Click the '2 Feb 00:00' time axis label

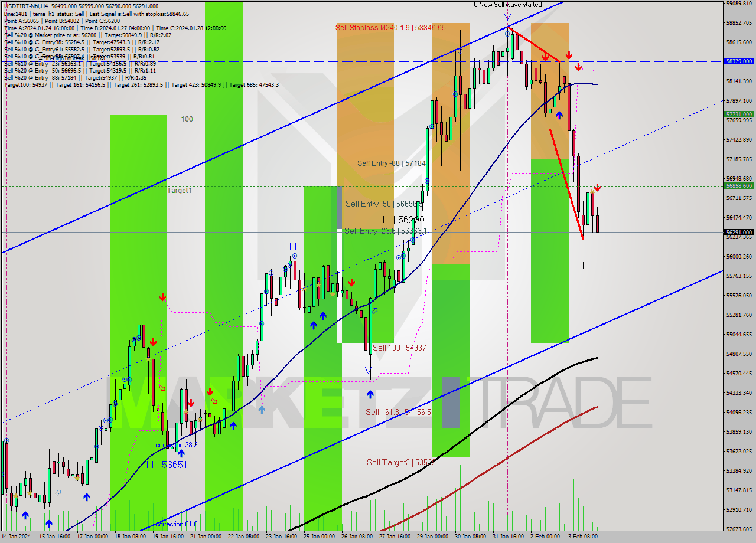click(x=545, y=537)
